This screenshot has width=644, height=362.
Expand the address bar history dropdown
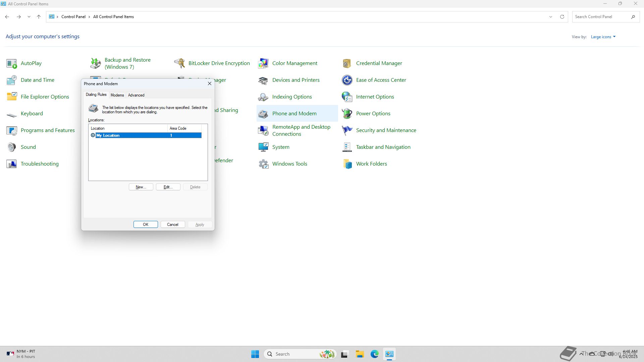550,17
